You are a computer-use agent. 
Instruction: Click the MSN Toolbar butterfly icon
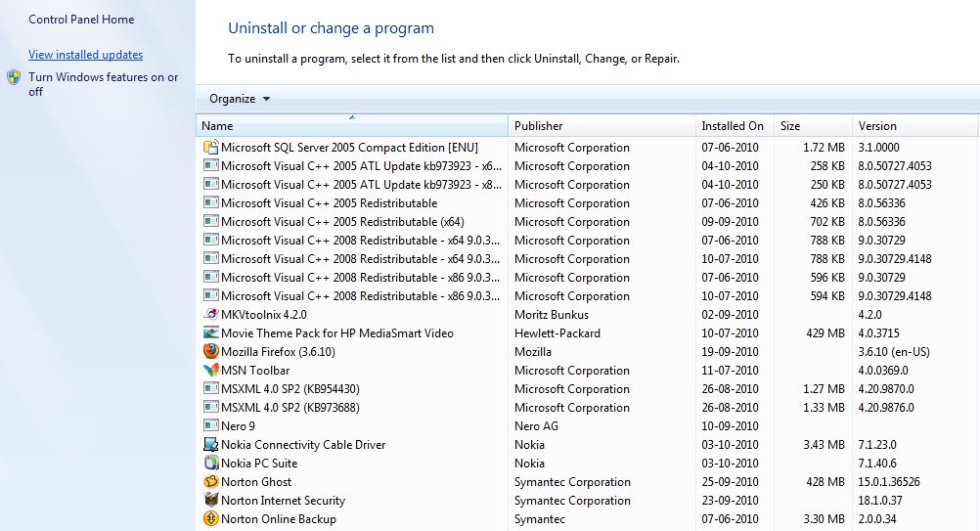coord(210,371)
